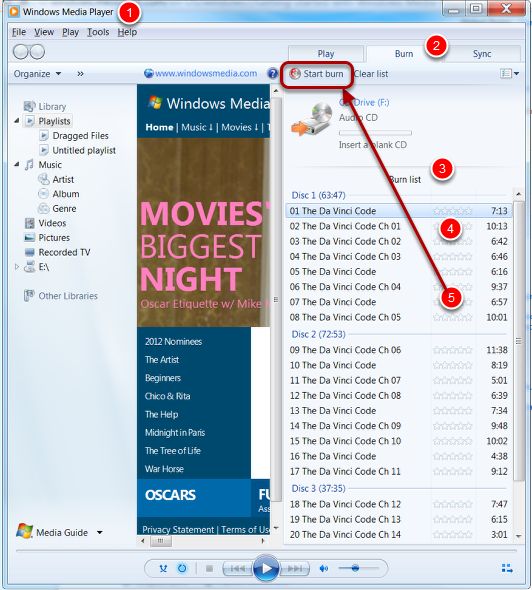Open the Recorded TV library
The width and height of the screenshot is (532, 590).
pos(64,252)
